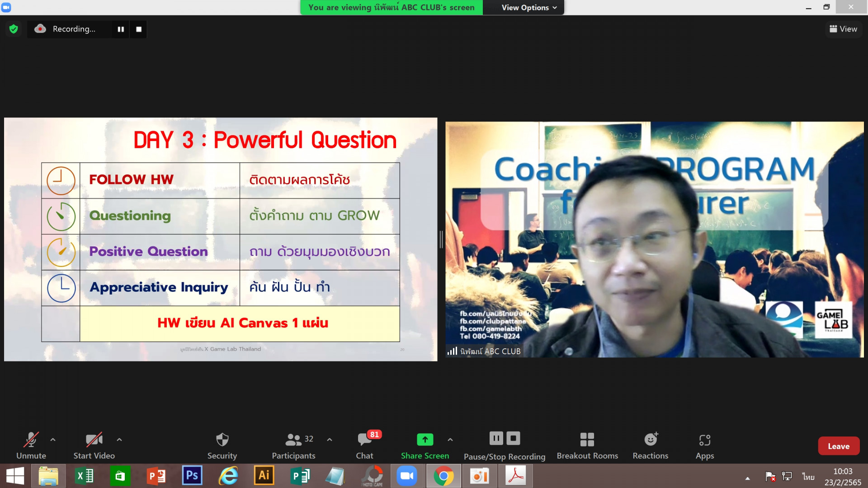The image size is (868, 488).
Task: Start Video camera
Action: (94, 446)
